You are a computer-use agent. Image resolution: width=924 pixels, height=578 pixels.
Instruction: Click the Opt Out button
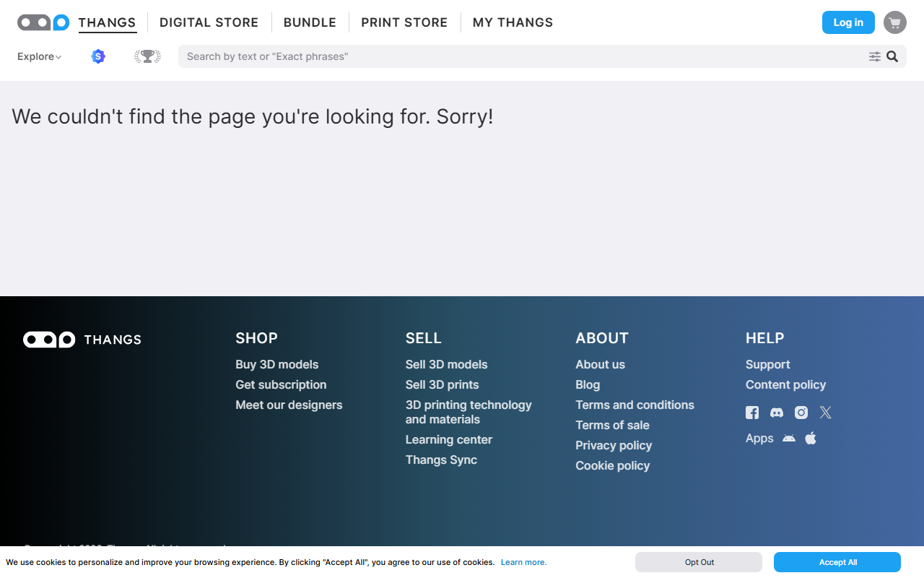click(699, 562)
